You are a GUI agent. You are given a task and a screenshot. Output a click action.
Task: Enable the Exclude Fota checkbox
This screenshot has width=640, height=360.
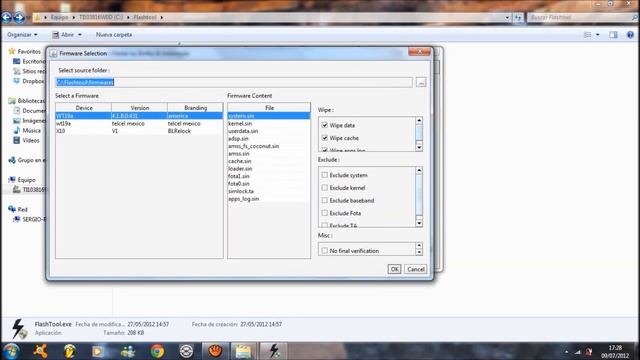[324, 213]
